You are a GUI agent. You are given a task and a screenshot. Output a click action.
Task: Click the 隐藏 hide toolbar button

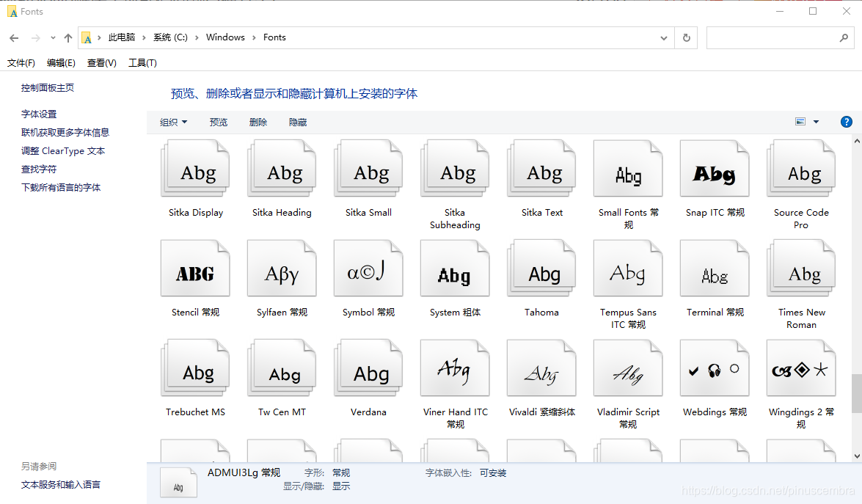click(298, 122)
